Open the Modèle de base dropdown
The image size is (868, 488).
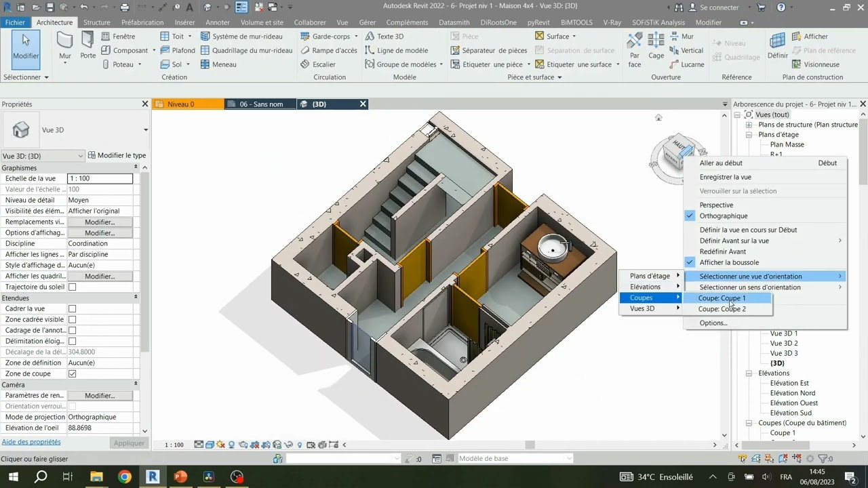[515, 459]
